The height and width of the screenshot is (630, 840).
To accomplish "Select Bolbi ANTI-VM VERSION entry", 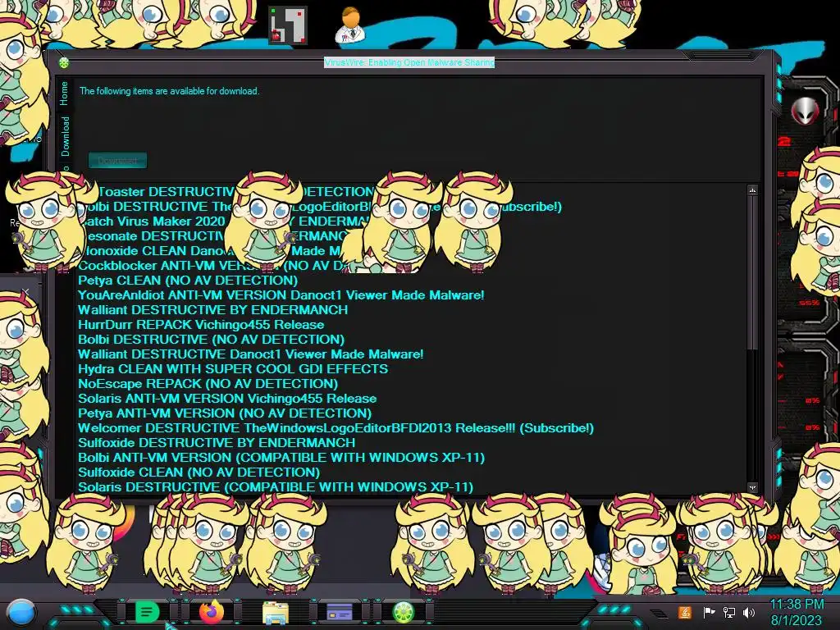I will click(x=281, y=458).
